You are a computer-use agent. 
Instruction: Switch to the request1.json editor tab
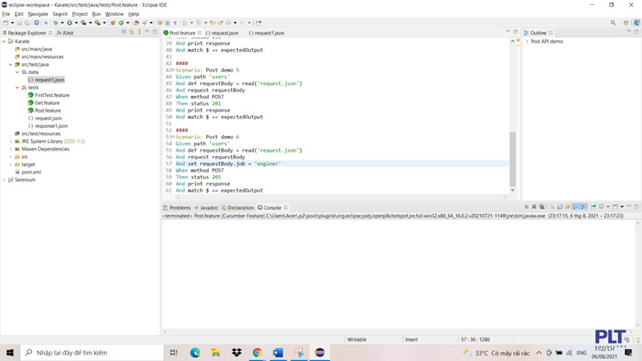point(267,33)
